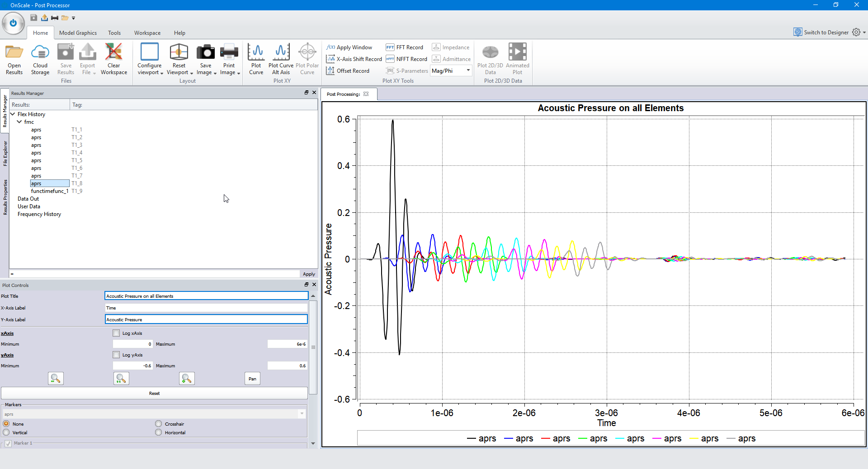The width and height of the screenshot is (868, 469).
Task: Open quick-access toolbar customize arrow
Action: pos(73,18)
